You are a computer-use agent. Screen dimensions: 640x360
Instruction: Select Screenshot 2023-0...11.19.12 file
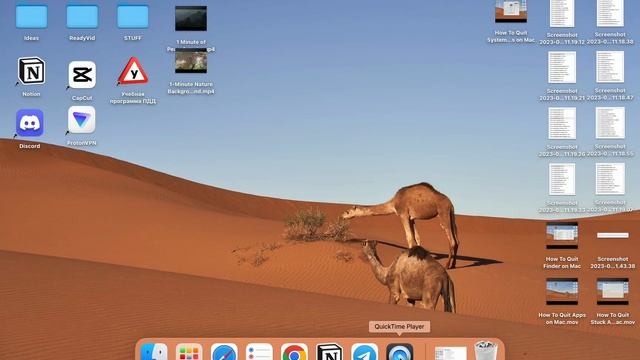click(562, 13)
